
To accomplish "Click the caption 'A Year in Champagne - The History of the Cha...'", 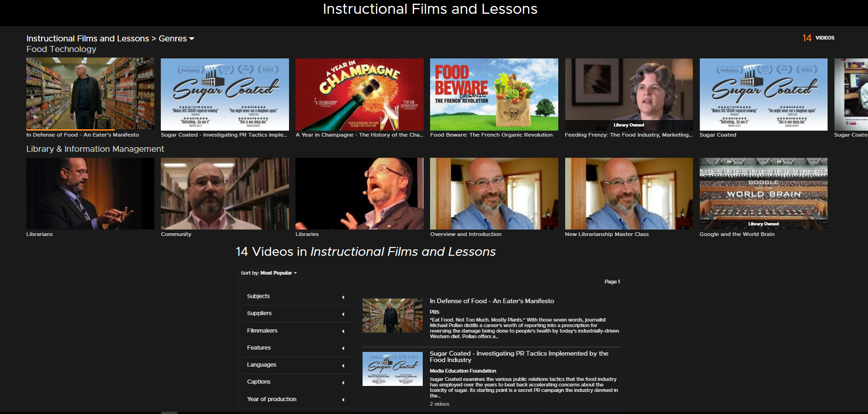I will pyautogui.click(x=359, y=135).
